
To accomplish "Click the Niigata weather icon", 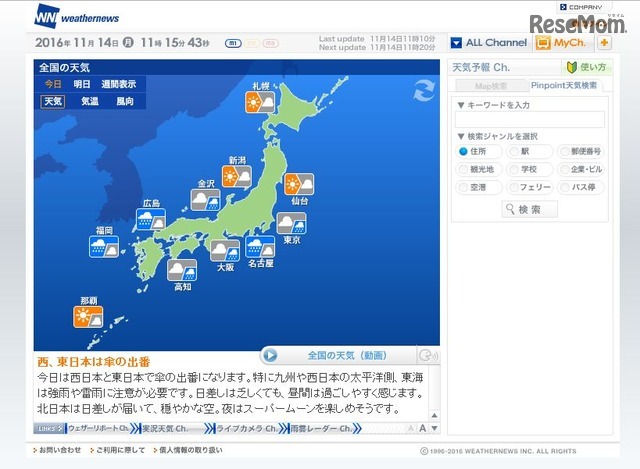I will (237, 176).
